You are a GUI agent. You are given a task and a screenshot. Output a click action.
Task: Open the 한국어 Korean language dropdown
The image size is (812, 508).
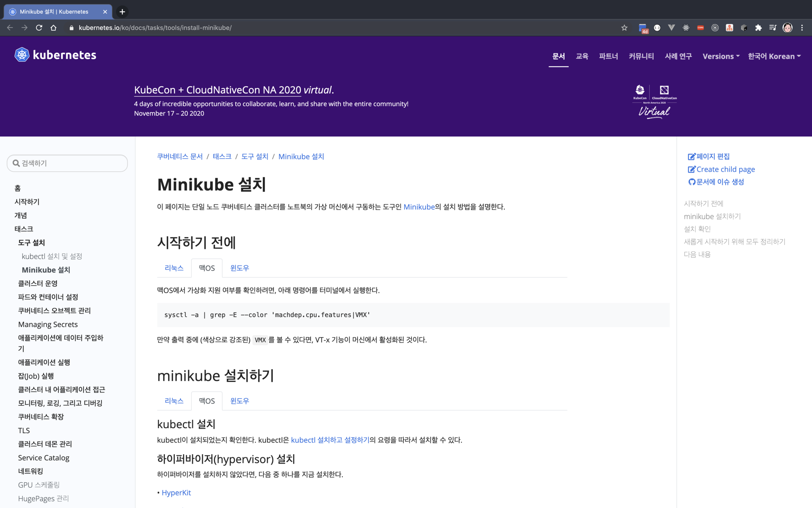[x=774, y=56]
